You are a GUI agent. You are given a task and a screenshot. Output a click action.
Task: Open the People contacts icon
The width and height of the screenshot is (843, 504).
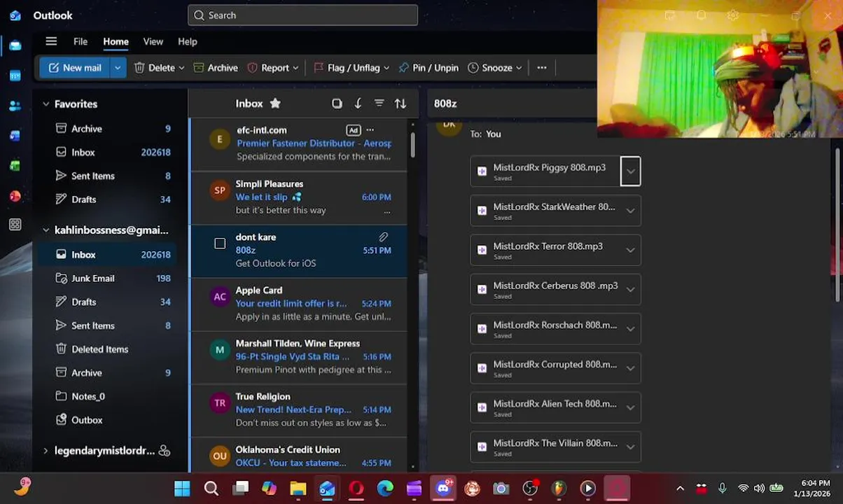[x=15, y=106]
